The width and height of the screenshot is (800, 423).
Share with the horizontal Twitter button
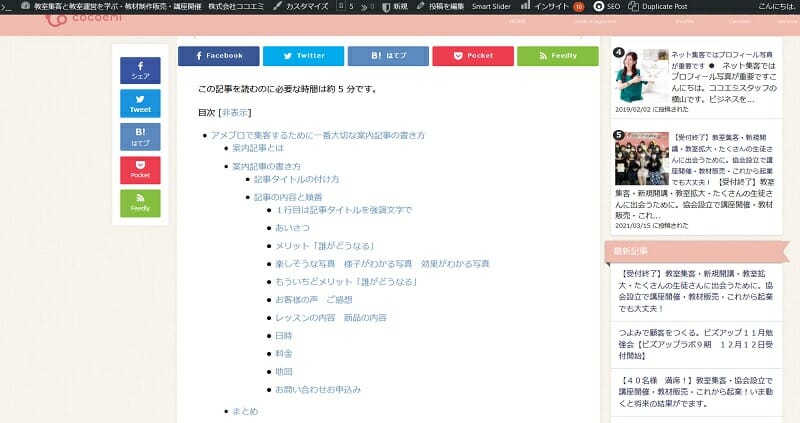[303, 56]
